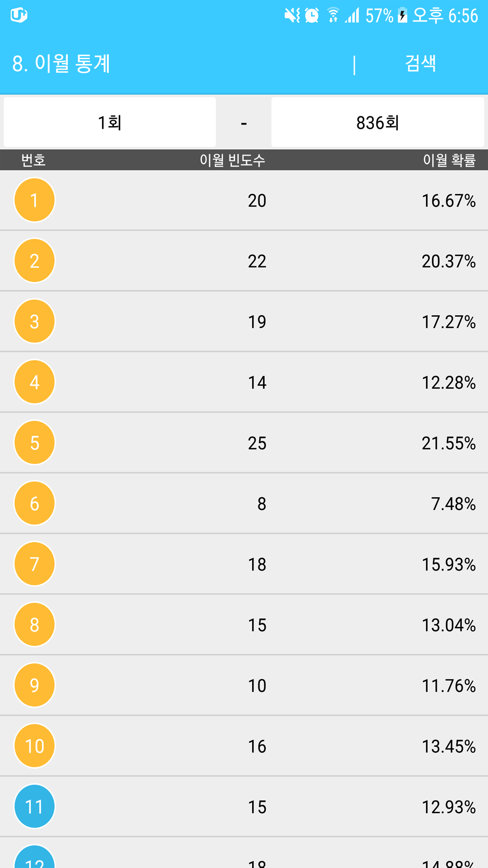Select the row showing 21.55% probability
Image resolution: width=488 pixels, height=868 pixels.
(x=244, y=443)
